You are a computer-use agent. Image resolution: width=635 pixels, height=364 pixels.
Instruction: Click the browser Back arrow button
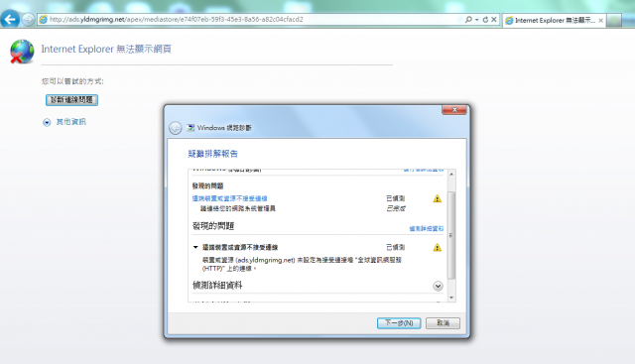tap(10, 19)
